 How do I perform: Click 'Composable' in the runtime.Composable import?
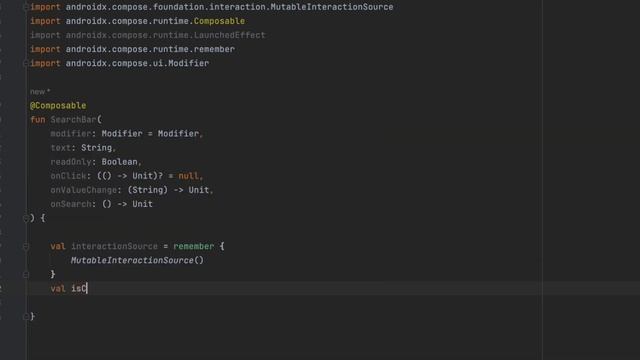click(x=219, y=21)
